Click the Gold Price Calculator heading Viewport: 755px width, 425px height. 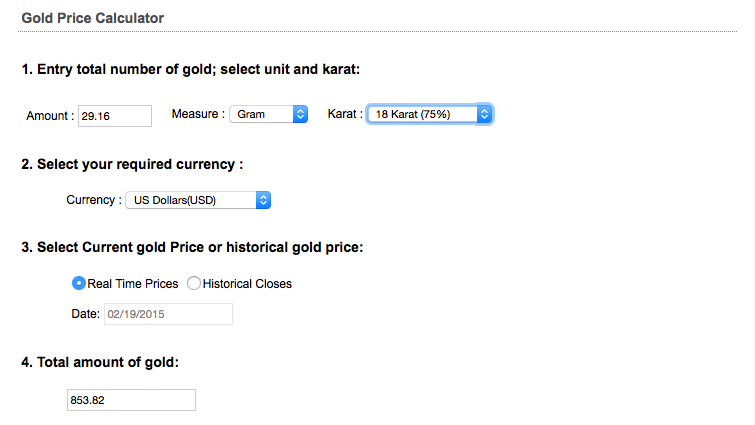[x=93, y=18]
